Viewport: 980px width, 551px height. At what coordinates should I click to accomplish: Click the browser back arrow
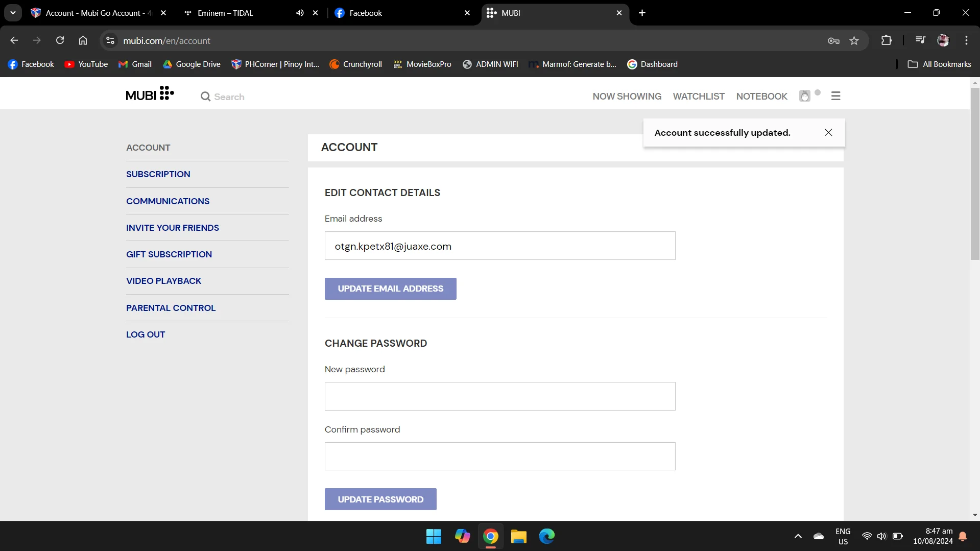point(14,40)
